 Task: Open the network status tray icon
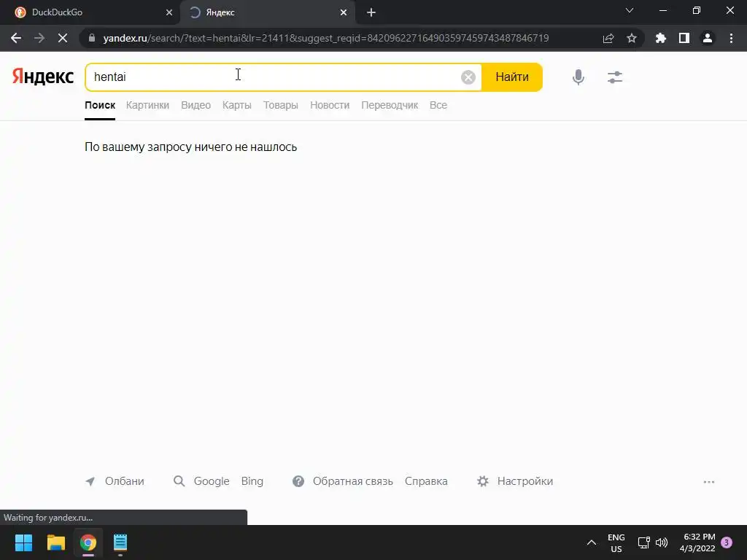pyautogui.click(x=643, y=542)
